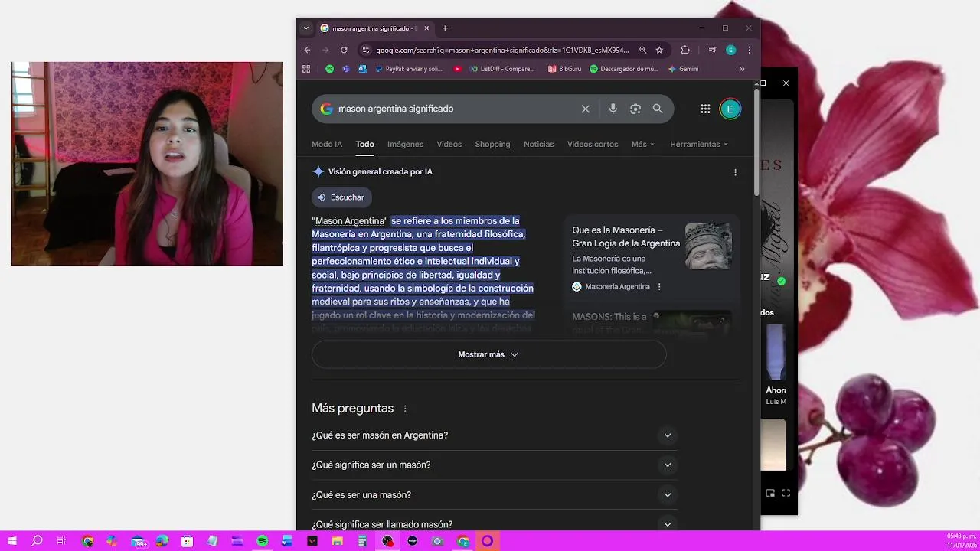Search by image with the lens icon
This screenshot has width=980, height=551.
(635, 109)
